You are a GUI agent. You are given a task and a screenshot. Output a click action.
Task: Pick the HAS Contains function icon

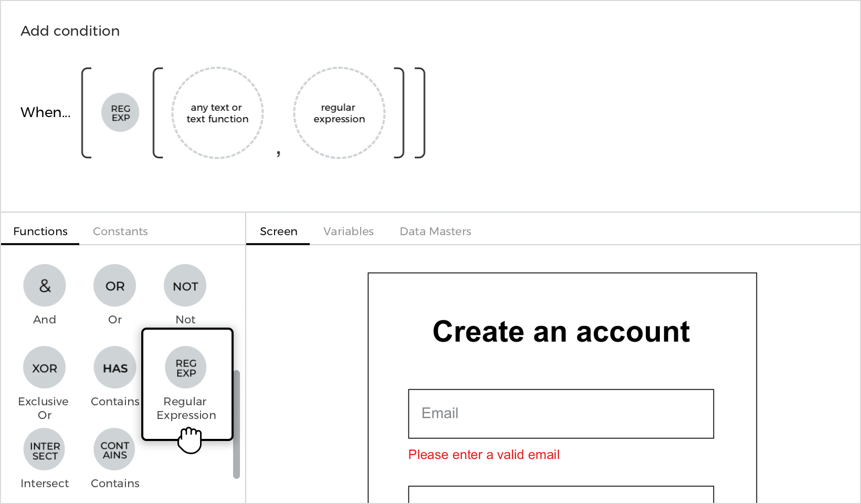coord(115,367)
